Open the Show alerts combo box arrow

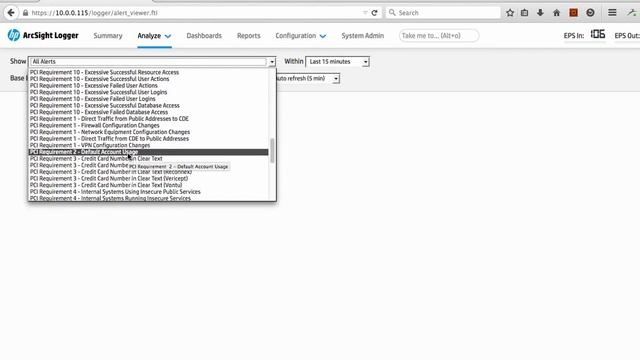click(x=272, y=62)
